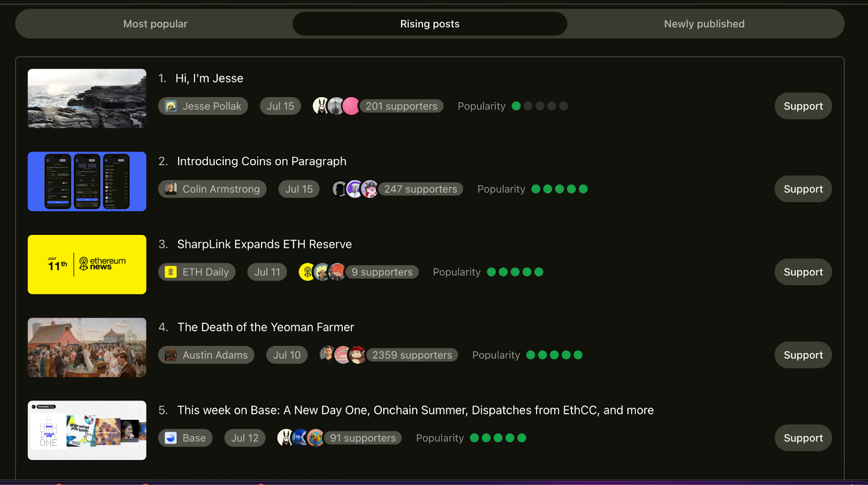Screen dimensions: 868x485
Task: Select the Rising posts tab
Action: (x=430, y=24)
